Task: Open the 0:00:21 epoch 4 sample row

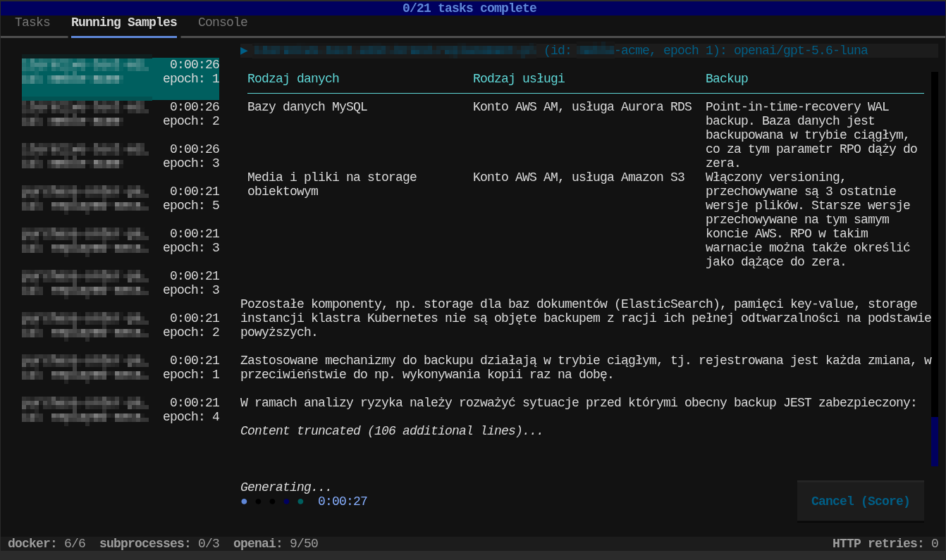Action: pos(121,410)
